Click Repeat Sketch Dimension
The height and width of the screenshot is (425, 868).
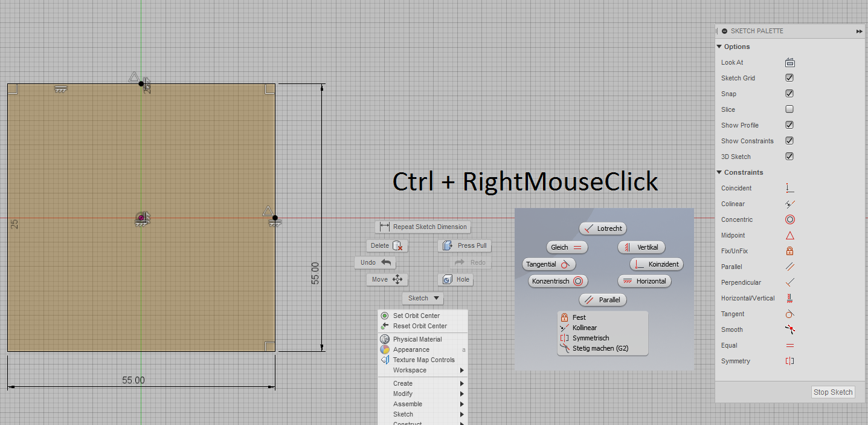point(423,227)
